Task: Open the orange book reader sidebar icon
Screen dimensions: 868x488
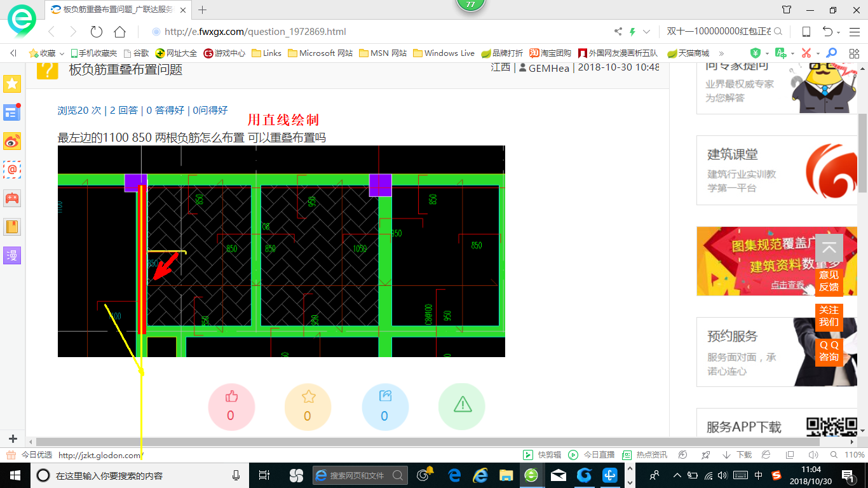Action: 12,227
